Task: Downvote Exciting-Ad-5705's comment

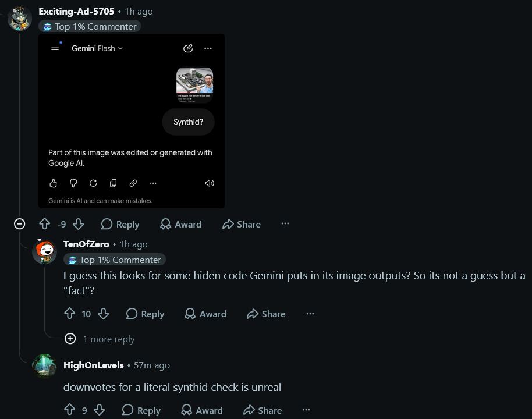Action: click(79, 224)
